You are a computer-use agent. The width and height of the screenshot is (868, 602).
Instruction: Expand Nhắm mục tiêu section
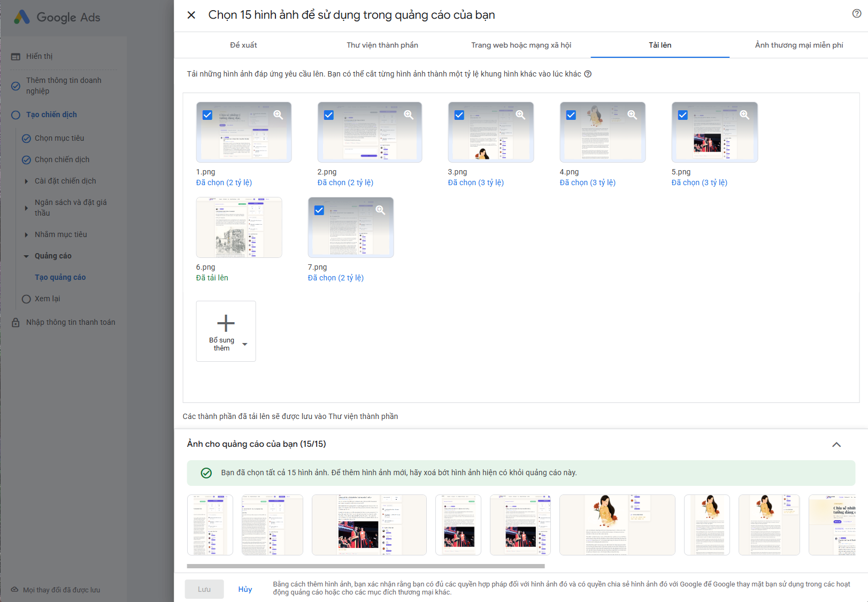coord(26,235)
